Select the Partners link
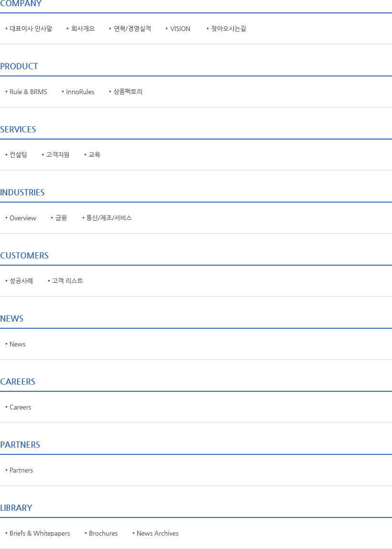This screenshot has width=392, height=549. 21,470
